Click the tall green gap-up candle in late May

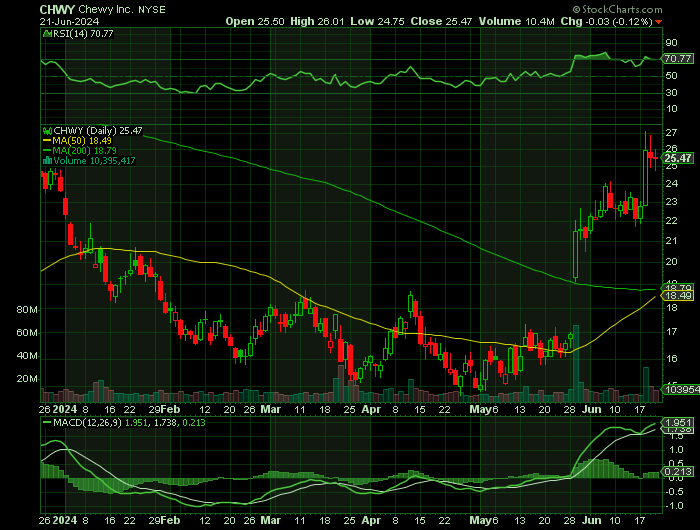575,255
